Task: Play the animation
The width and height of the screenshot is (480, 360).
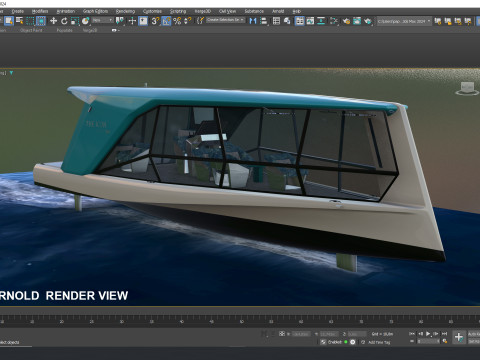Action: coord(428,334)
